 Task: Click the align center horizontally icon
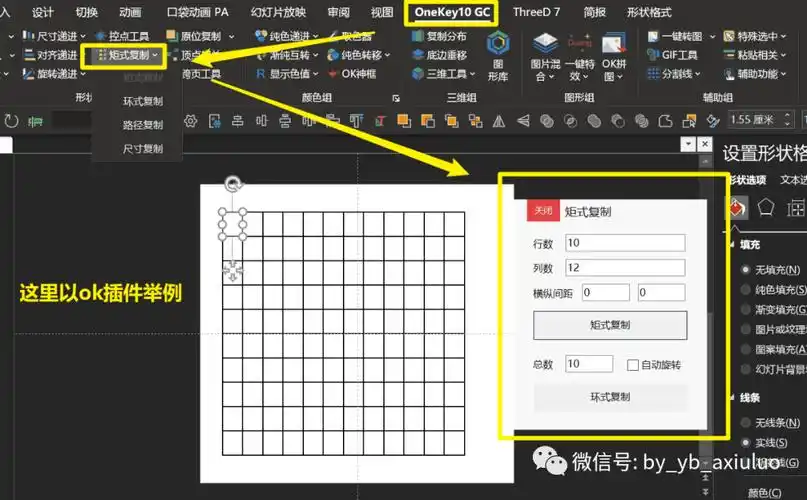238,122
